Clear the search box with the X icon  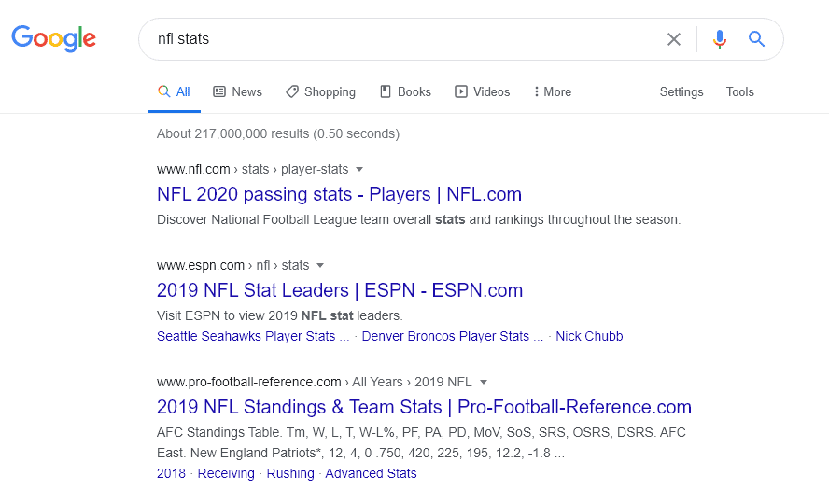tap(674, 39)
